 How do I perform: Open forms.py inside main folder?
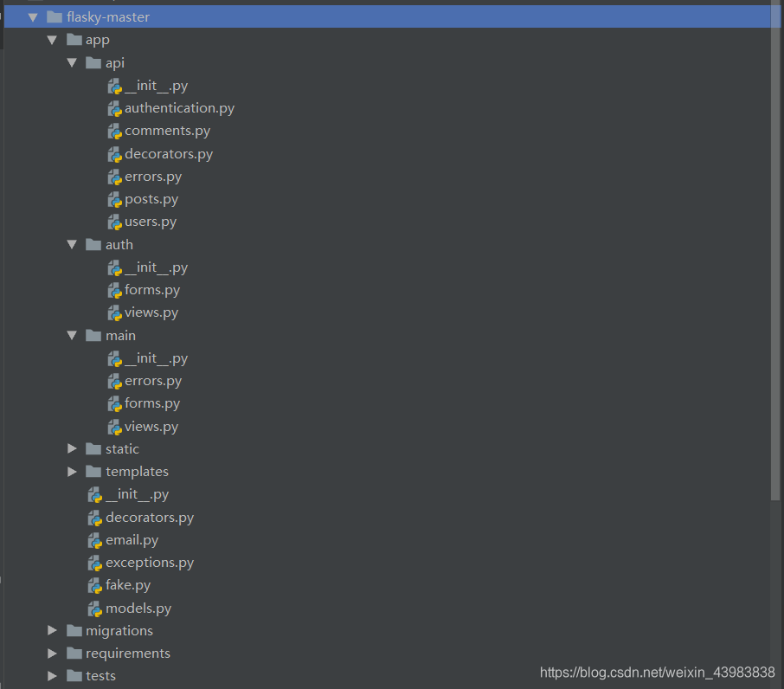[152, 403]
